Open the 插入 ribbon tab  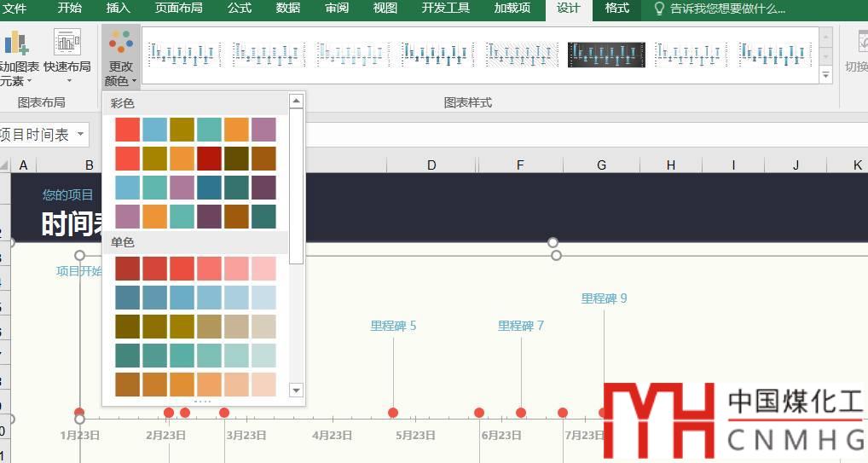pyautogui.click(x=119, y=9)
